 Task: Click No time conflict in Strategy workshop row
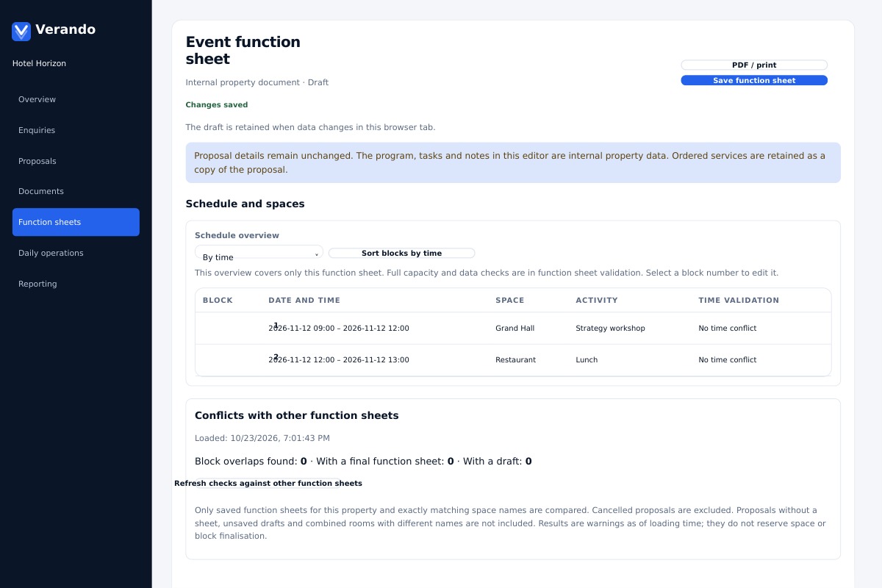click(727, 329)
